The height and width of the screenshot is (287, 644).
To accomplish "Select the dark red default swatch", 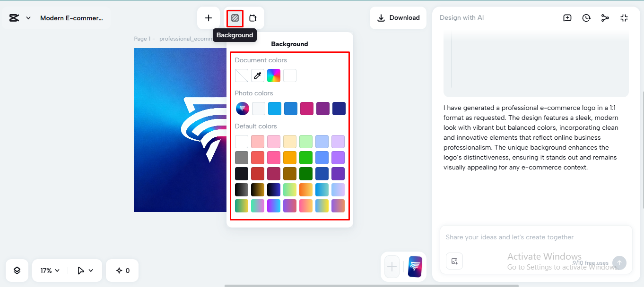I will click(x=258, y=174).
